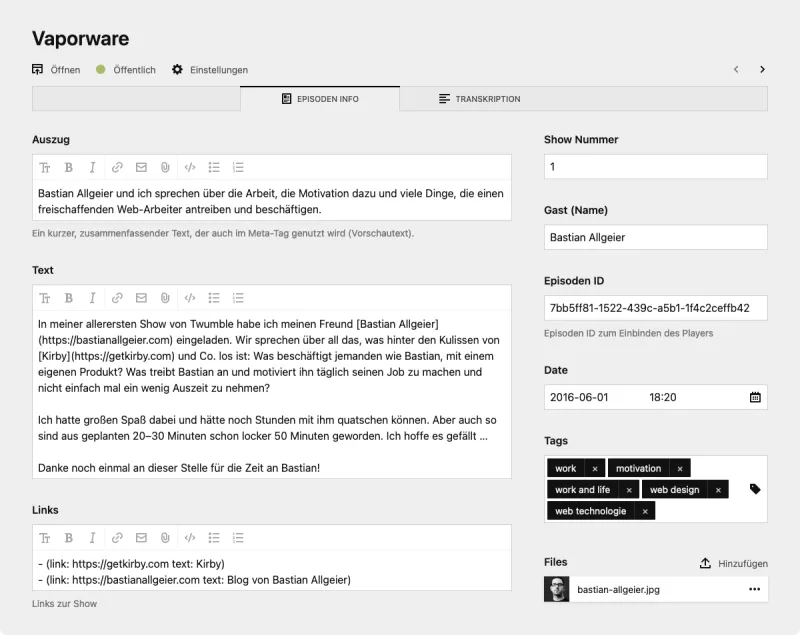Image resolution: width=800 pixels, height=635 pixels.
Task: Remove the motivation tag
Action: tap(679, 467)
